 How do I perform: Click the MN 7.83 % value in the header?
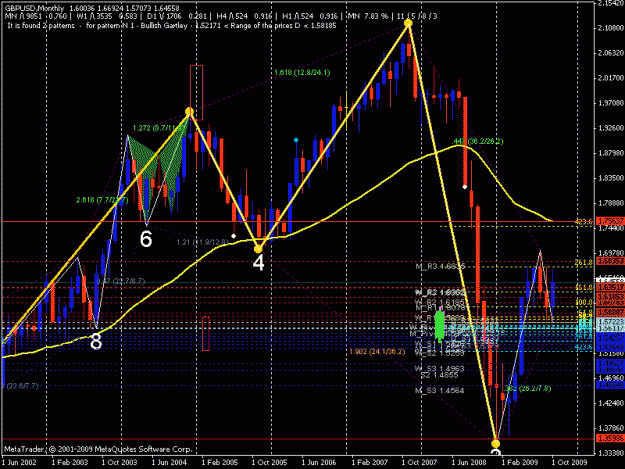[x=368, y=16]
